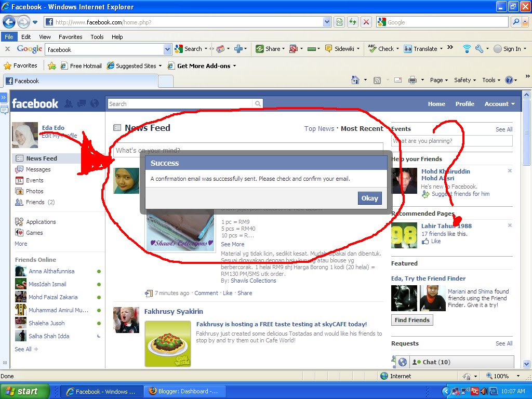This screenshot has height=399, width=532.
Task: Click Like under Lahir Tahun 1988
Action: 436,241
